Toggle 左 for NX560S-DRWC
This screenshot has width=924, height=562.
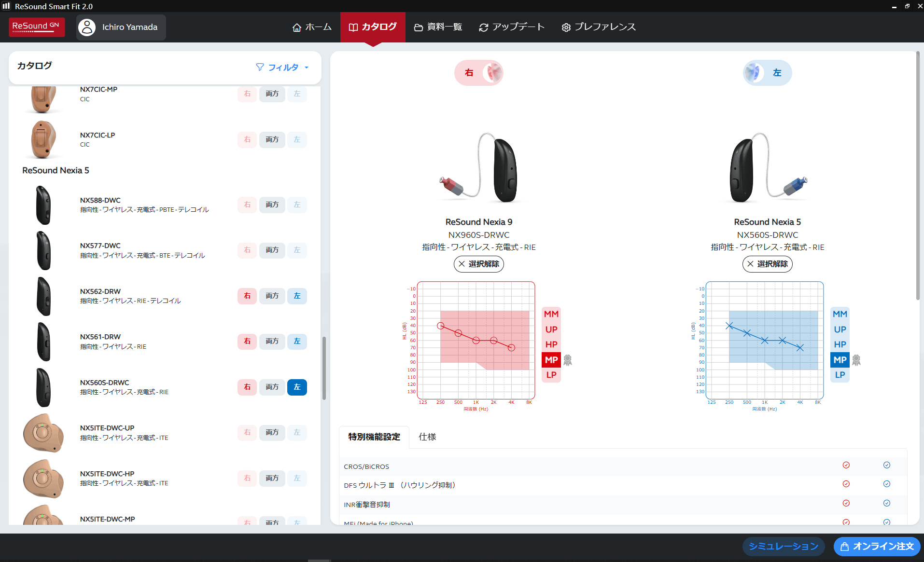pos(297,387)
